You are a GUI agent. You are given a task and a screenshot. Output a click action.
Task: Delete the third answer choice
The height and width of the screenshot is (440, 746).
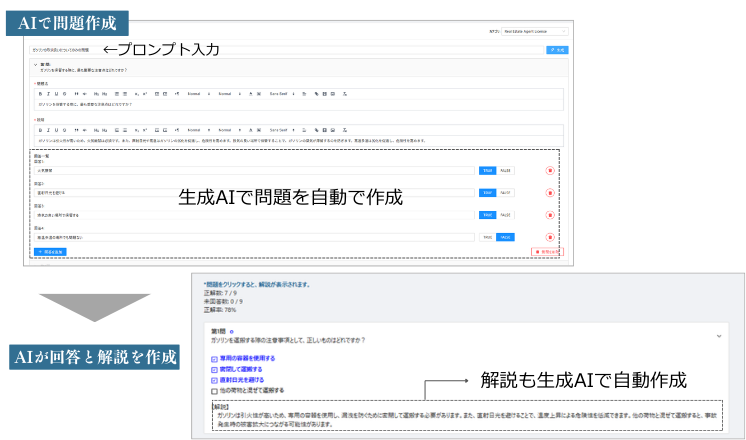(x=549, y=214)
